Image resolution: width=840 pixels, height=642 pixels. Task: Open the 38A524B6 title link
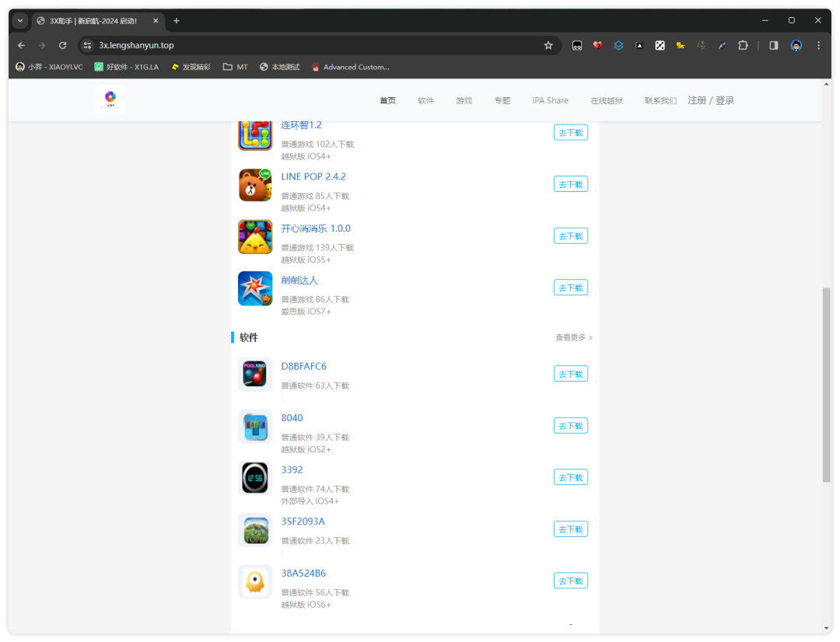(x=303, y=574)
